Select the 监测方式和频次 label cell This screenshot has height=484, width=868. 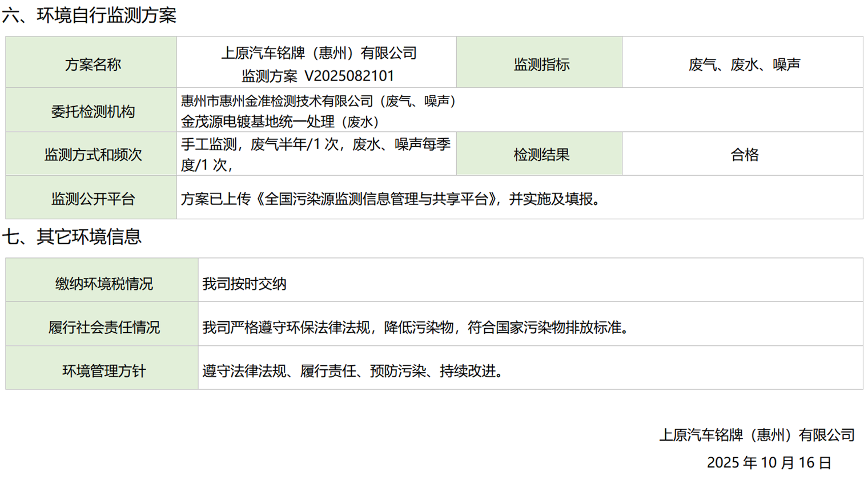point(92,155)
